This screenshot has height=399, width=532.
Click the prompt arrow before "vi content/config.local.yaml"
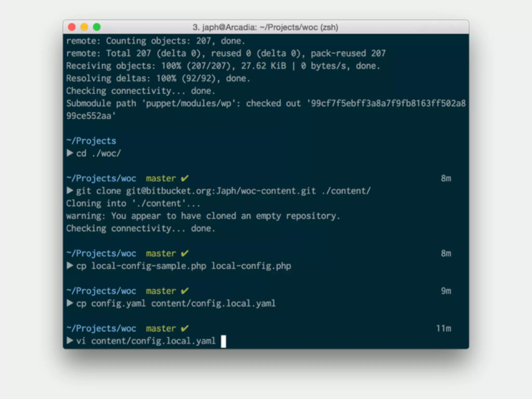click(x=70, y=341)
